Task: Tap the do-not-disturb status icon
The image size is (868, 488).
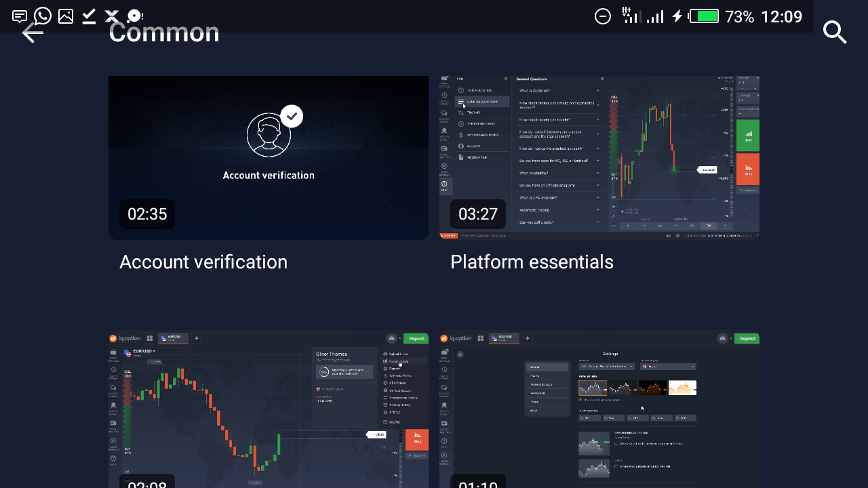Action: tap(602, 16)
